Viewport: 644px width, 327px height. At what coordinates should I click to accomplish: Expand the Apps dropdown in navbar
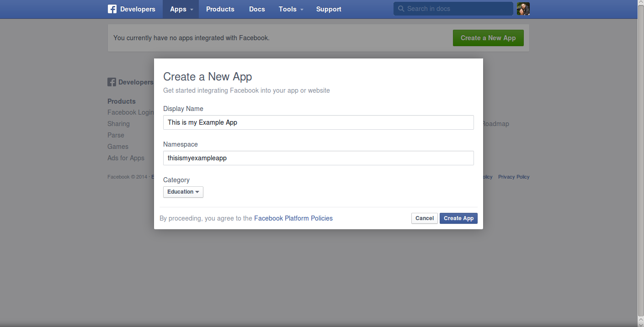(181, 9)
